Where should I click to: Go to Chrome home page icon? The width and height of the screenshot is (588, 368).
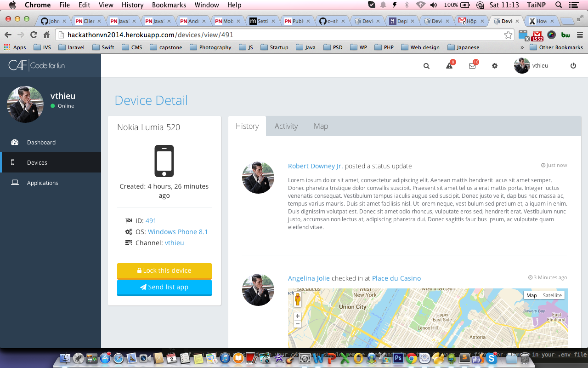coord(46,34)
